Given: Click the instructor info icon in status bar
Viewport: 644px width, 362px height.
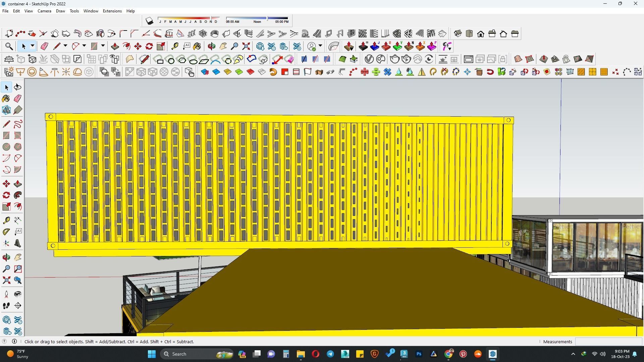Looking at the screenshot, I should point(14,341).
